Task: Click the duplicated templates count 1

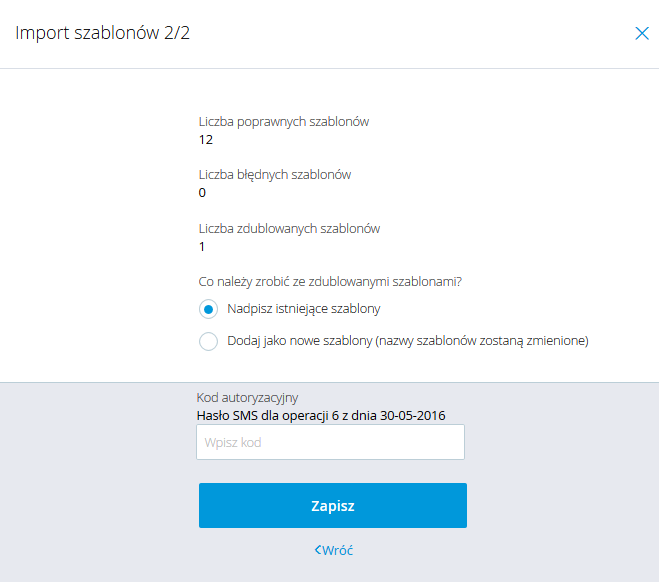Action: pos(202,247)
